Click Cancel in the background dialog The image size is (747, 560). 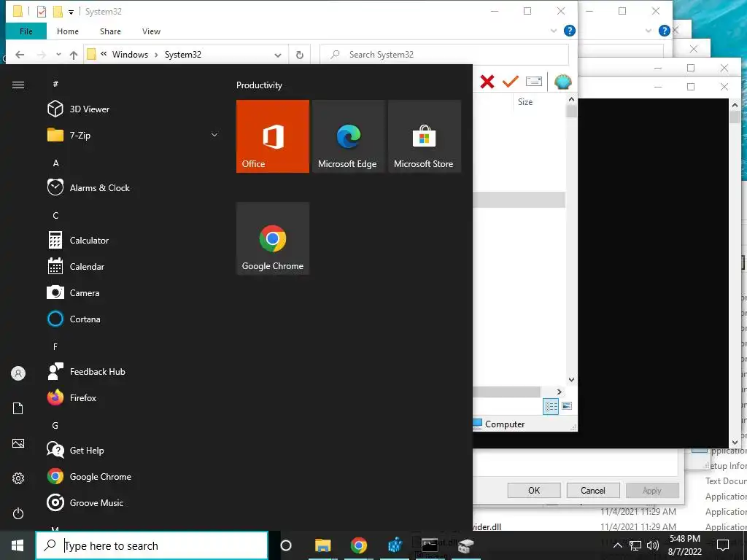[593, 491]
